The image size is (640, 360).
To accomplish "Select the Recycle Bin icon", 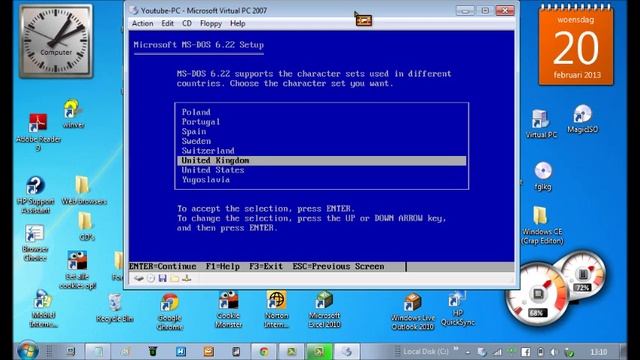I will (115, 308).
